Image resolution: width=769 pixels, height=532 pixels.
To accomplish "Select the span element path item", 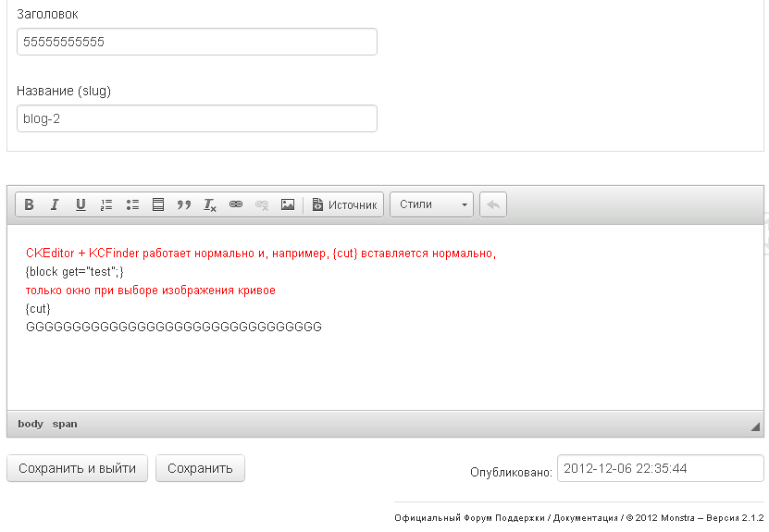I will pyautogui.click(x=65, y=424).
